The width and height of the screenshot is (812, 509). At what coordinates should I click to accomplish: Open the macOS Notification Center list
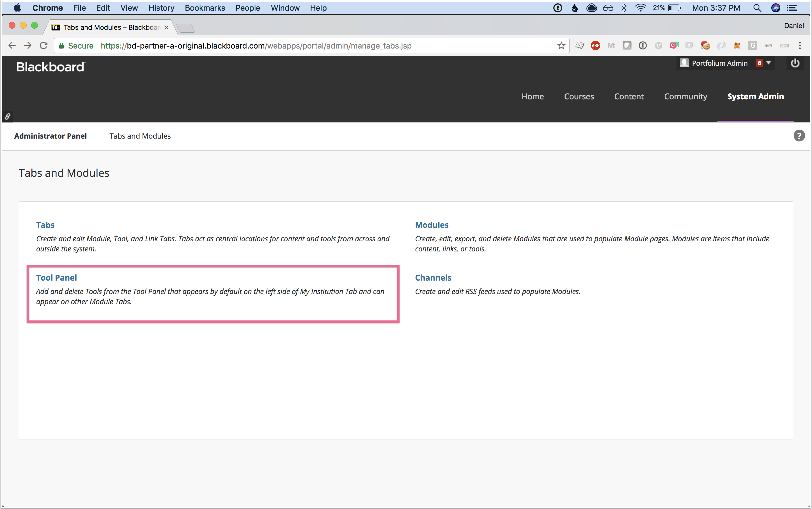click(x=792, y=8)
